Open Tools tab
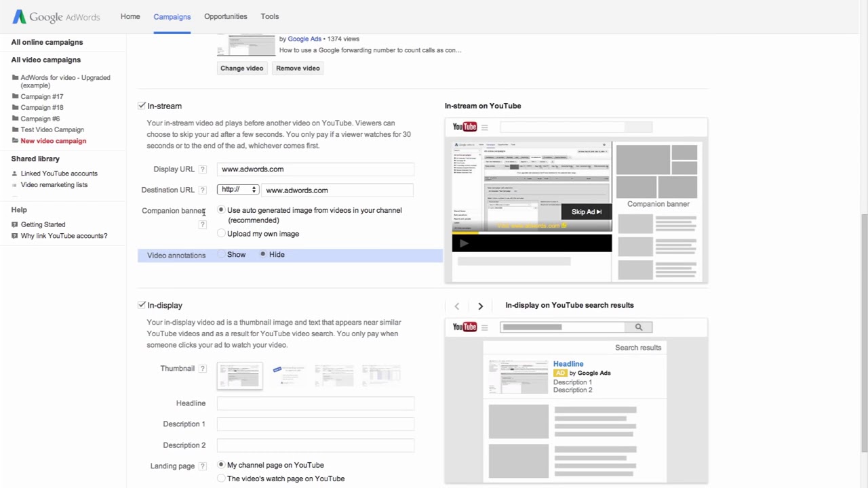The image size is (868, 488). point(270,16)
